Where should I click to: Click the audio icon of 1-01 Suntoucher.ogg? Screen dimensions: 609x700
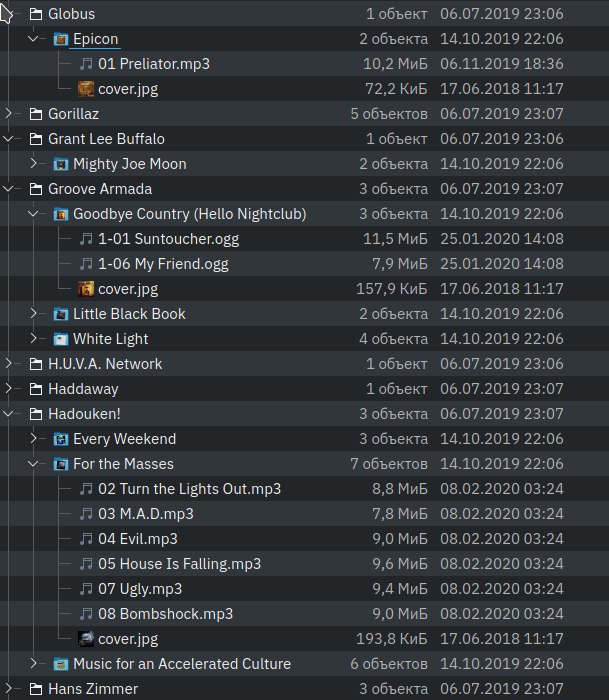pos(86,239)
